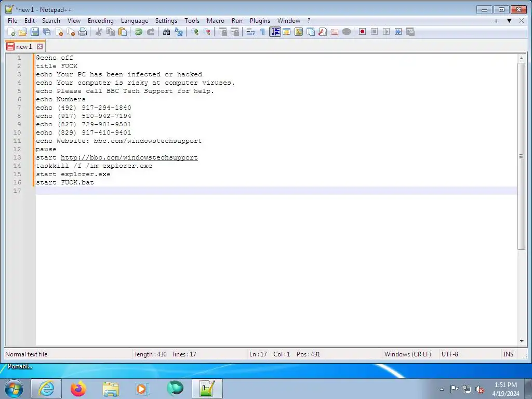Launch Firefox from the taskbar
Viewport: 532px width, 399px height.
[78, 389]
